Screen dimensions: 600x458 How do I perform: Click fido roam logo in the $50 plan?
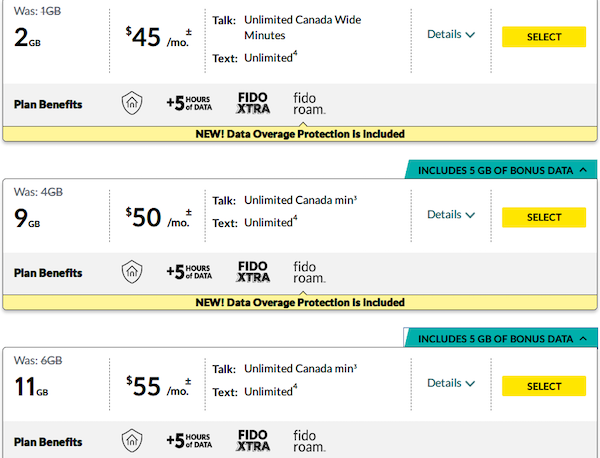[309, 272]
